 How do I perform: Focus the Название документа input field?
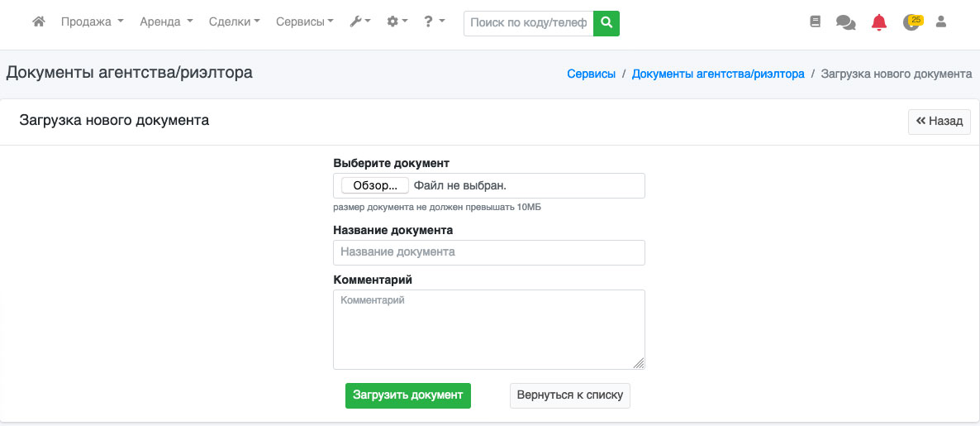click(488, 252)
